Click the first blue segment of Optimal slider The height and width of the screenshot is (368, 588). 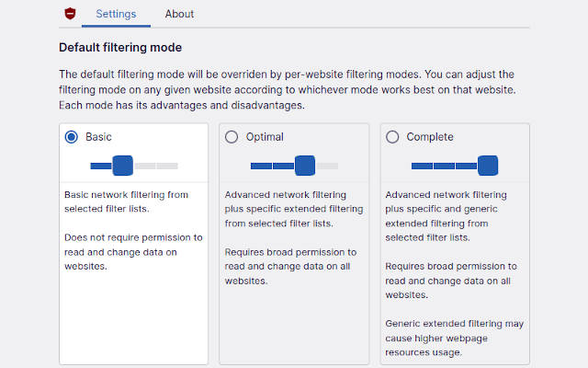[x=261, y=166]
